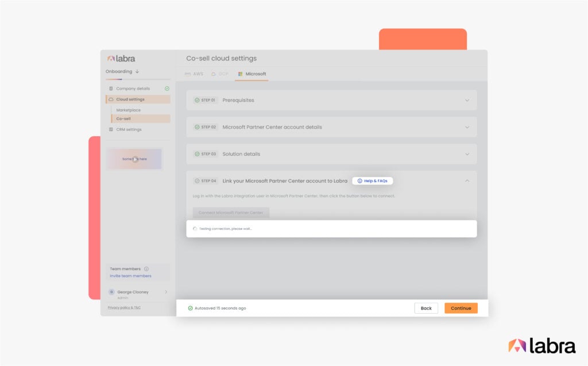Open the Marketplace sub-item
This screenshot has height=366, width=588.
(x=128, y=110)
